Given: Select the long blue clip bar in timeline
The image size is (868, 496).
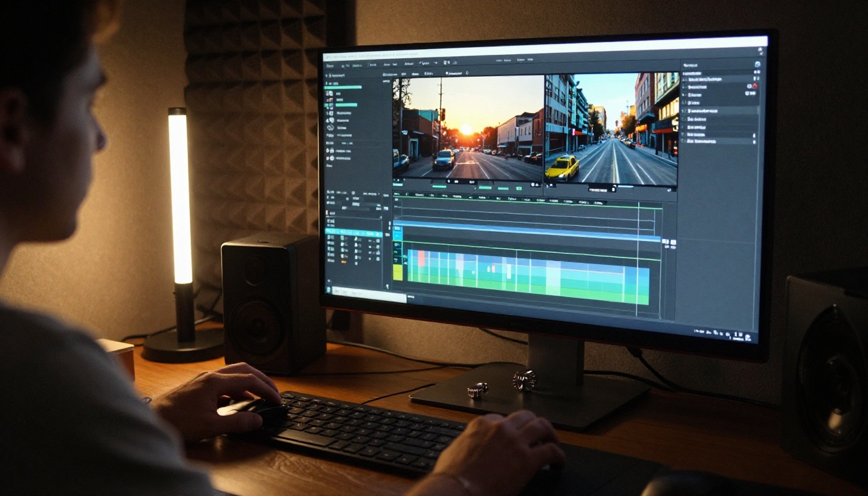Looking at the screenshot, I should tap(527, 231).
